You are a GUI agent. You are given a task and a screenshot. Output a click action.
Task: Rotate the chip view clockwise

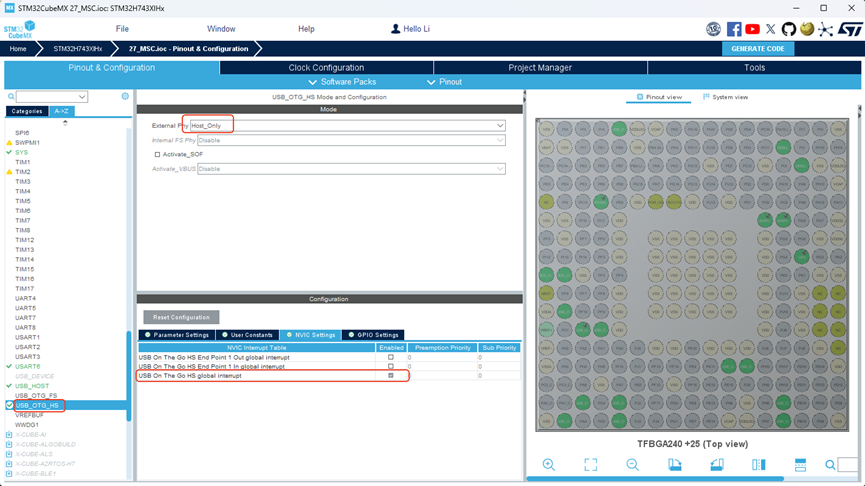tap(675, 464)
